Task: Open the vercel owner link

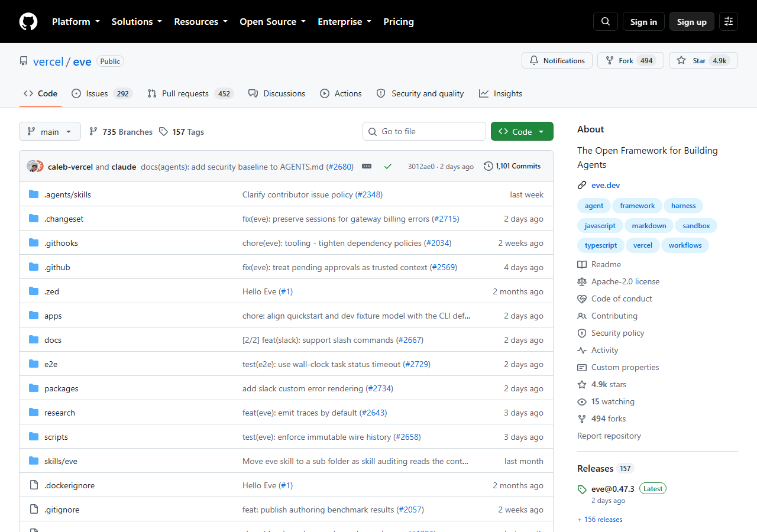Action: [x=48, y=61]
